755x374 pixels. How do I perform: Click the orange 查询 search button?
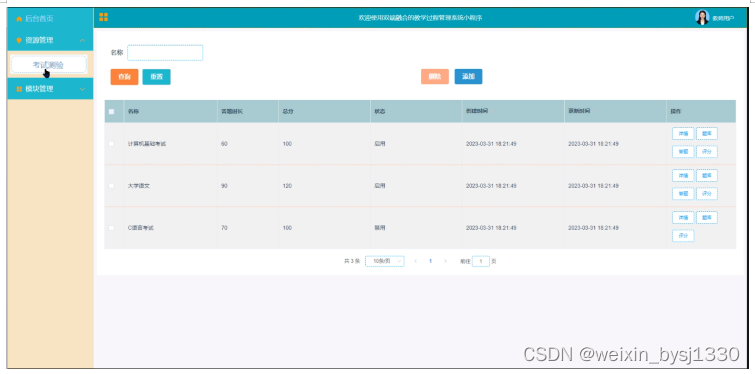click(124, 77)
